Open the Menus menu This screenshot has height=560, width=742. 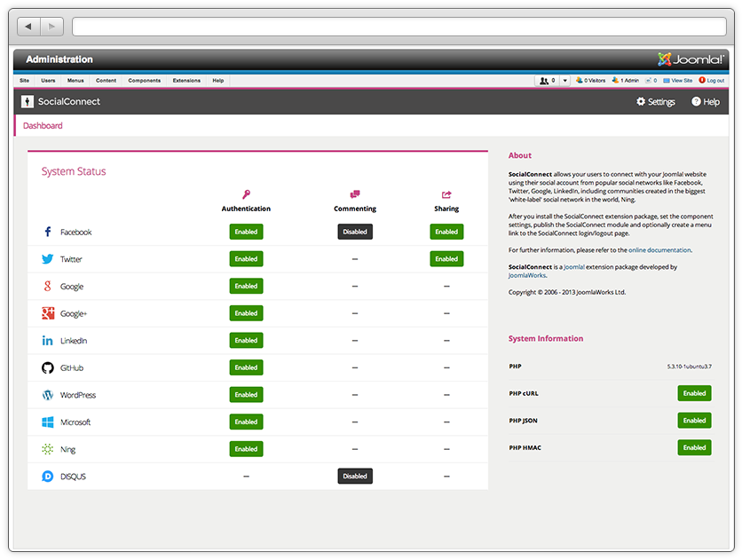click(75, 81)
